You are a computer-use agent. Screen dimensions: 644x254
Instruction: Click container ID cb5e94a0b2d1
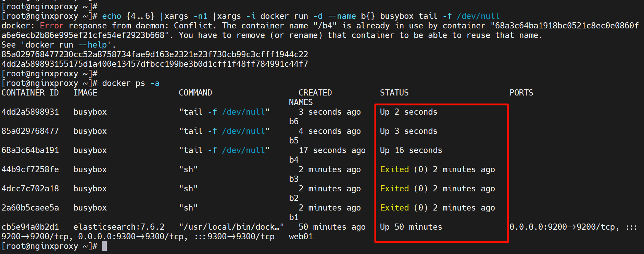30,227
